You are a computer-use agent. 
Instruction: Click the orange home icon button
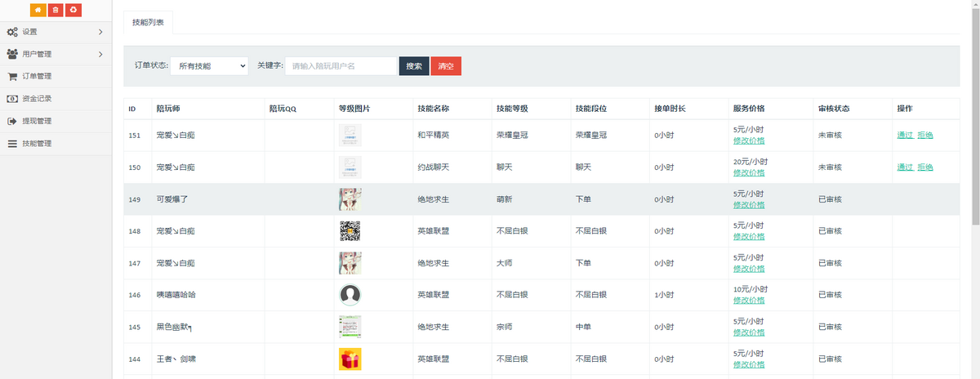point(38,10)
